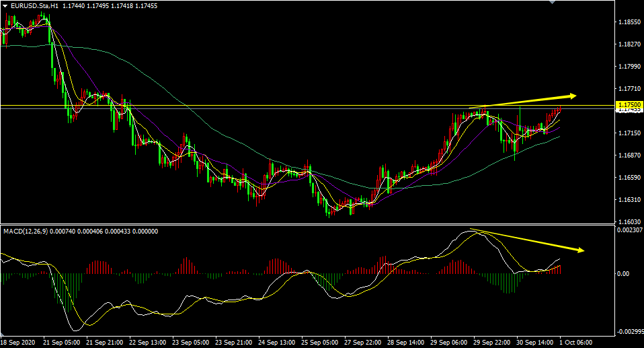Click the 30 Sep 14:00 time label
This screenshot has height=348, width=644.
(534, 342)
